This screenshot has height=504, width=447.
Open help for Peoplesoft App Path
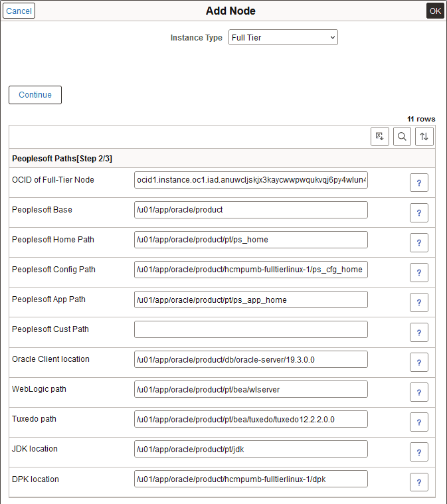pyautogui.click(x=419, y=302)
